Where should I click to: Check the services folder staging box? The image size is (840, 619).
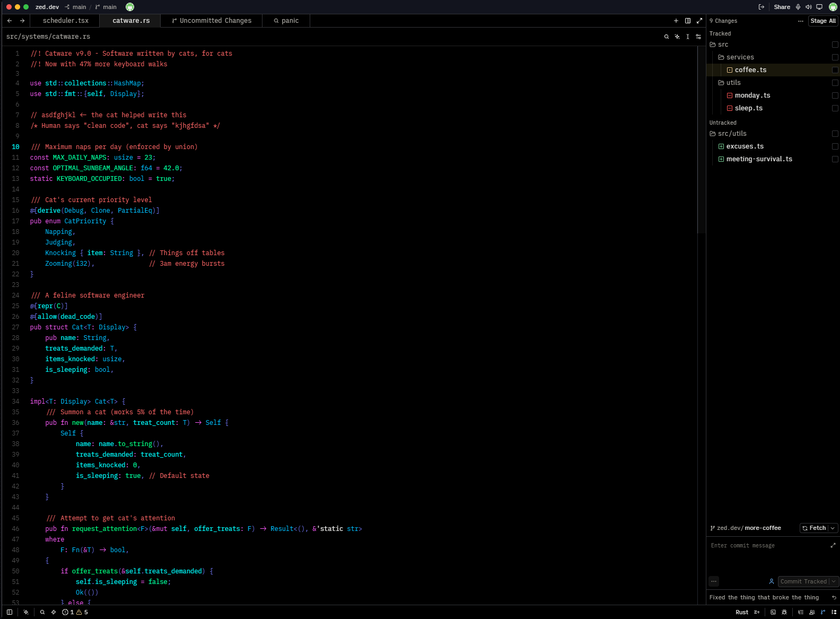[x=835, y=57]
